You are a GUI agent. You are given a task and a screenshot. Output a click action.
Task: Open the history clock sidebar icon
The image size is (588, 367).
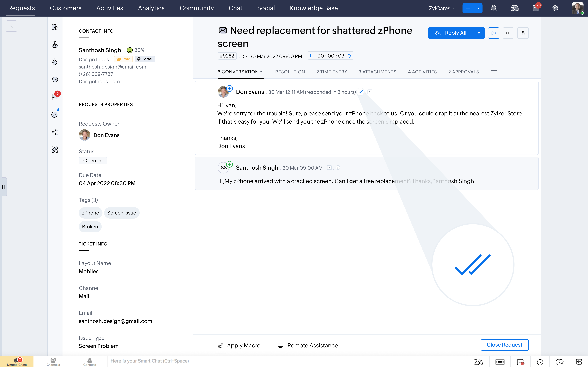coord(55,79)
